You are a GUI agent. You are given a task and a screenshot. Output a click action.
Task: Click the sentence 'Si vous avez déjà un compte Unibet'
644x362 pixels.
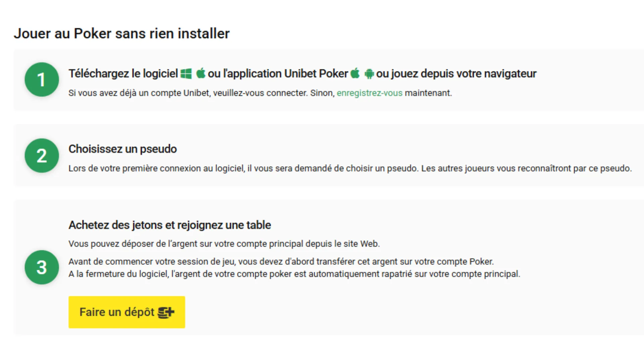(x=260, y=93)
